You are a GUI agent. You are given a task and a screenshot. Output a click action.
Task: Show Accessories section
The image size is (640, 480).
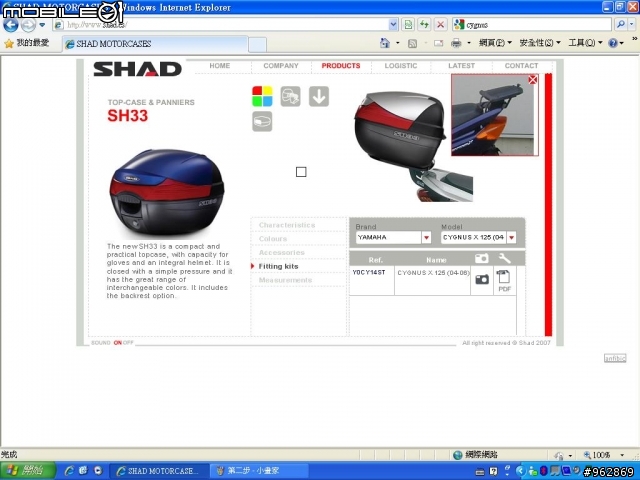coord(282,253)
